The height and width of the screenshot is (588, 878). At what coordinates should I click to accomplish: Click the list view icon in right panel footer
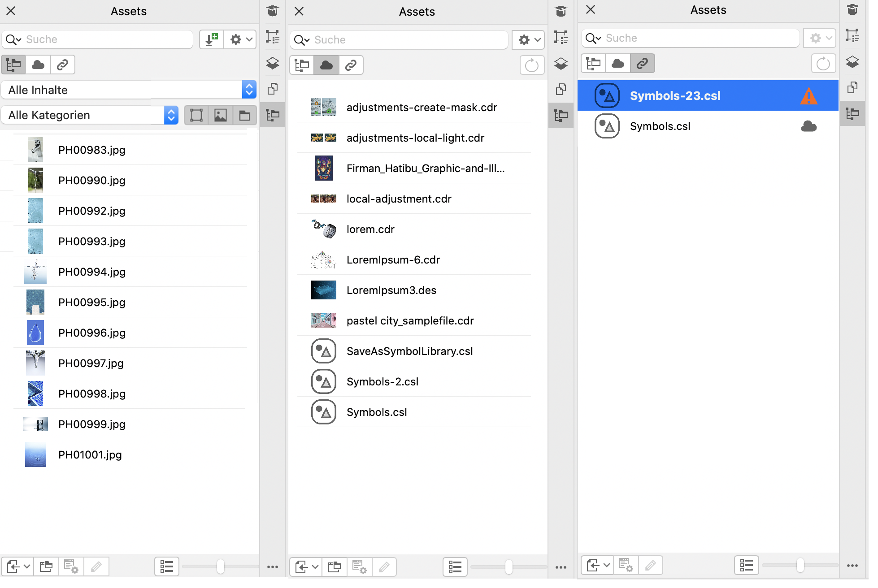tap(746, 565)
